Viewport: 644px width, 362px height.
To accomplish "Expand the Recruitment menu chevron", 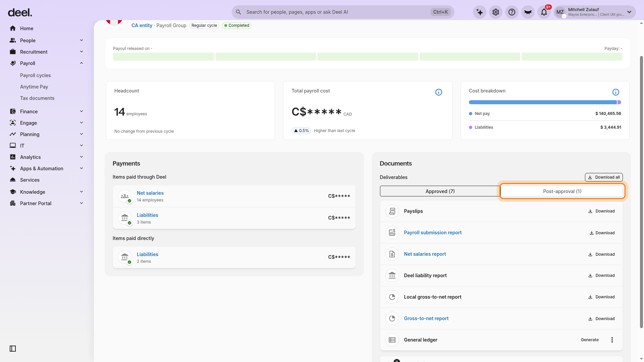I will point(82,52).
